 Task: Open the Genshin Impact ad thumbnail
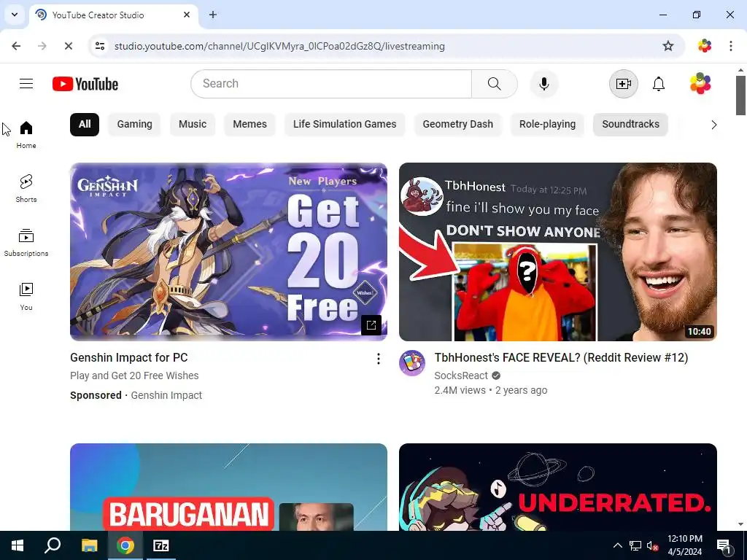(x=228, y=252)
